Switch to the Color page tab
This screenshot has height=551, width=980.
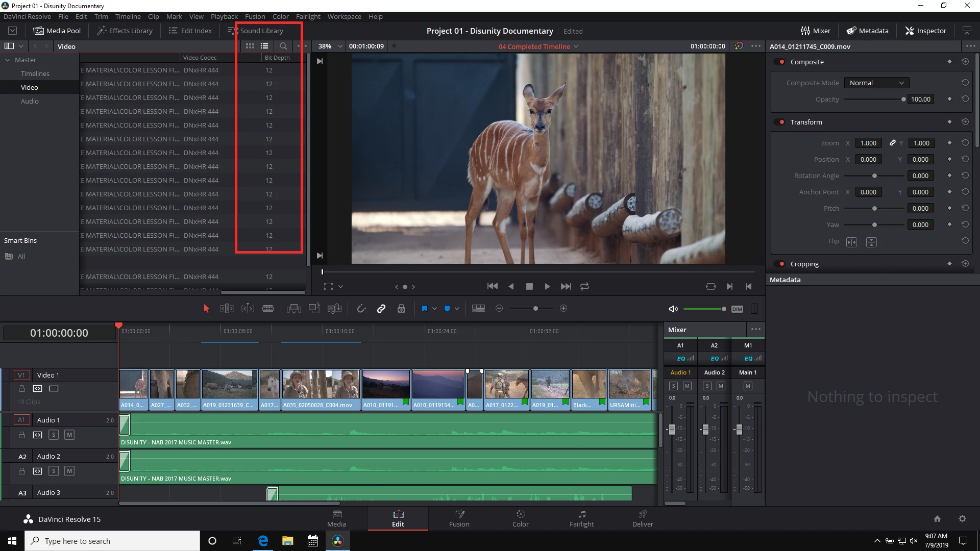[x=520, y=518]
